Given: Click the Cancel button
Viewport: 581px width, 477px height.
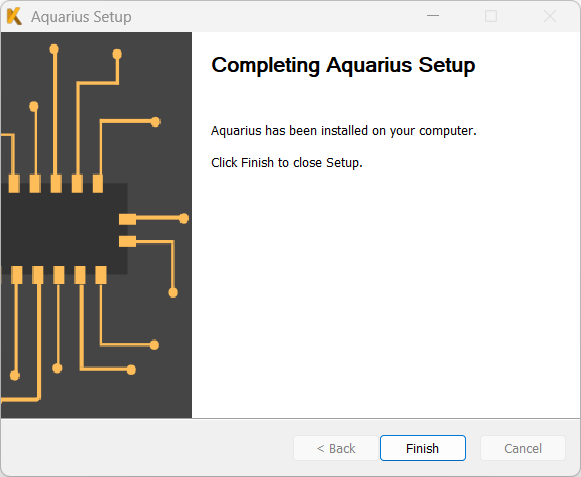Looking at the screenshot, I should [x=523, y=448].
